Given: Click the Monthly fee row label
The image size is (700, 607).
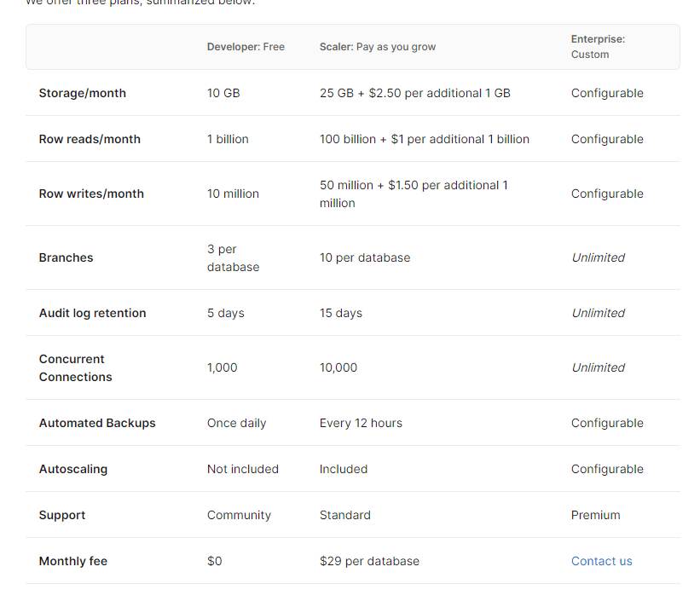Looking at the screenshot, I should pos(73,561).
